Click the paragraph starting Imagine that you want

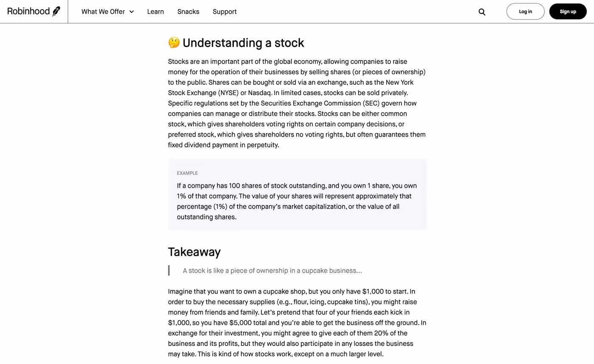[x=297, y=323]
